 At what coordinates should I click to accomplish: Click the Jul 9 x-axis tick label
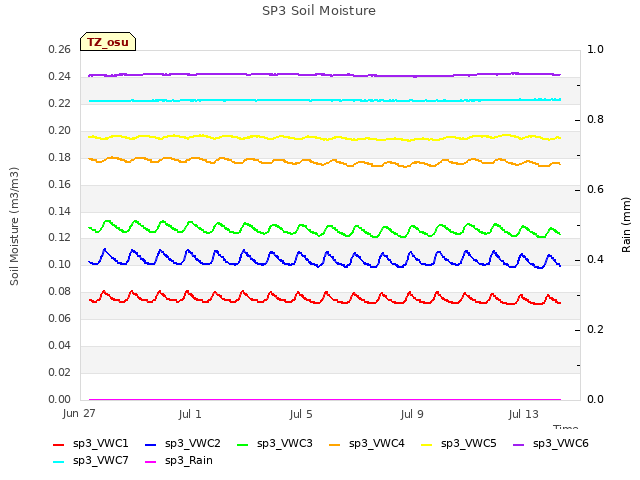pyautogui.click(x=412, y=414)
